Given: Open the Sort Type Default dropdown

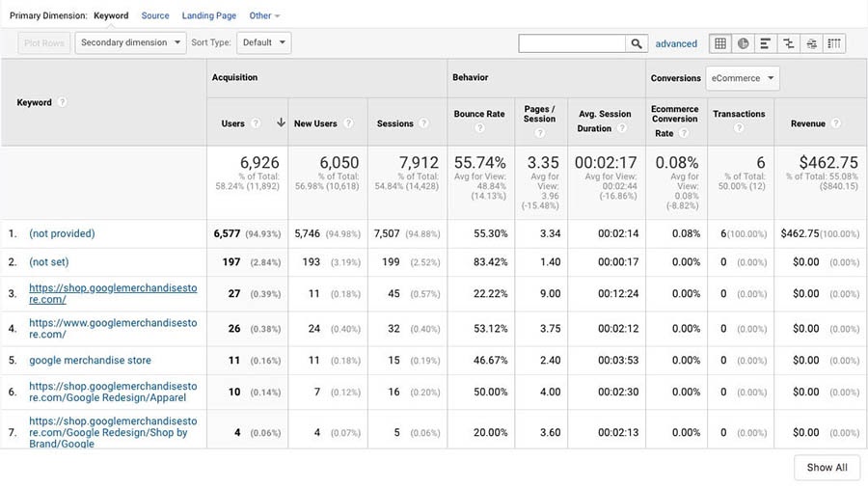Looking at the screenshot, I should pos(263,42).
